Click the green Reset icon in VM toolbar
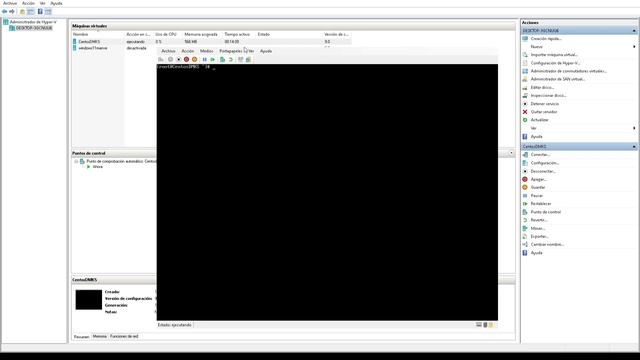The image size is (640, 360). pos(212,60)
